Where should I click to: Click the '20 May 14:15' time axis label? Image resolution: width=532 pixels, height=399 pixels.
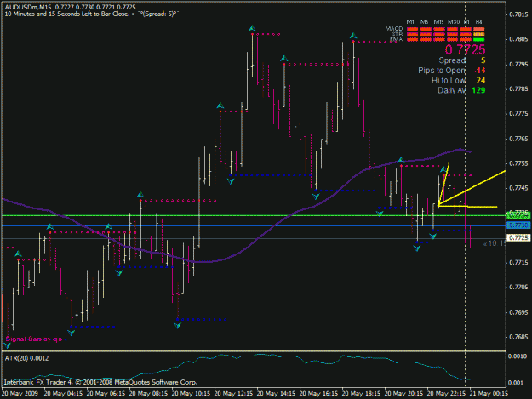tap(276, 394)
